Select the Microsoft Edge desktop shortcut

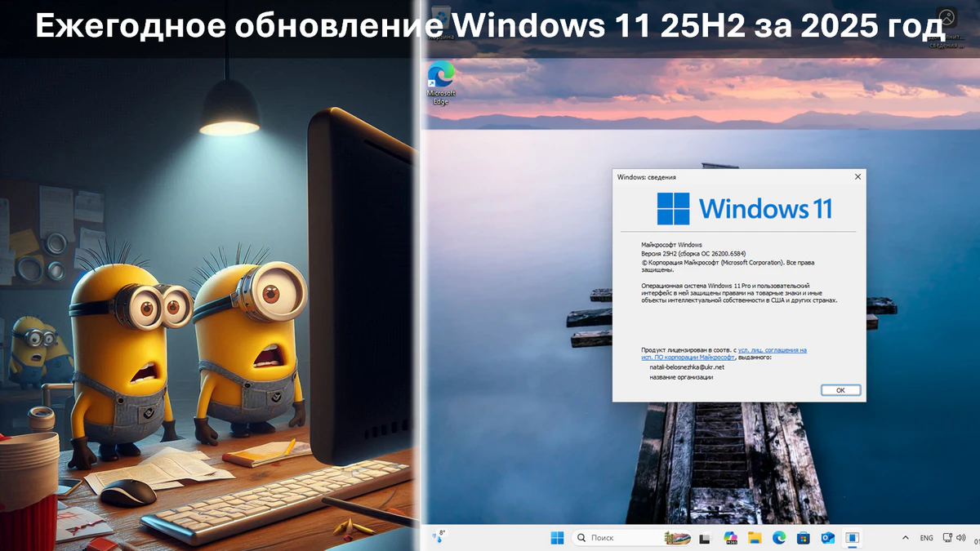(x=441, y=83)
